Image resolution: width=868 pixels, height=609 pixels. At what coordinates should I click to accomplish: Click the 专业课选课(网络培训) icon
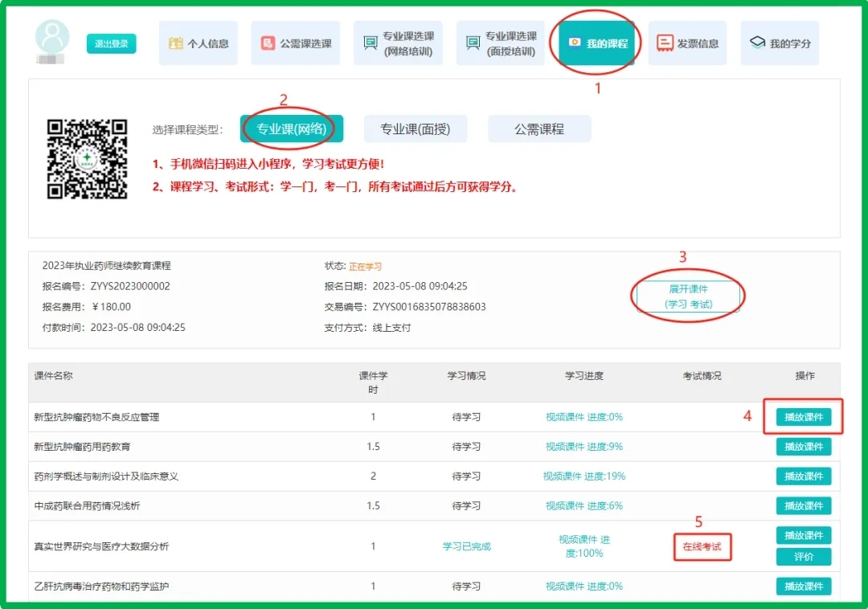point(370,43)
